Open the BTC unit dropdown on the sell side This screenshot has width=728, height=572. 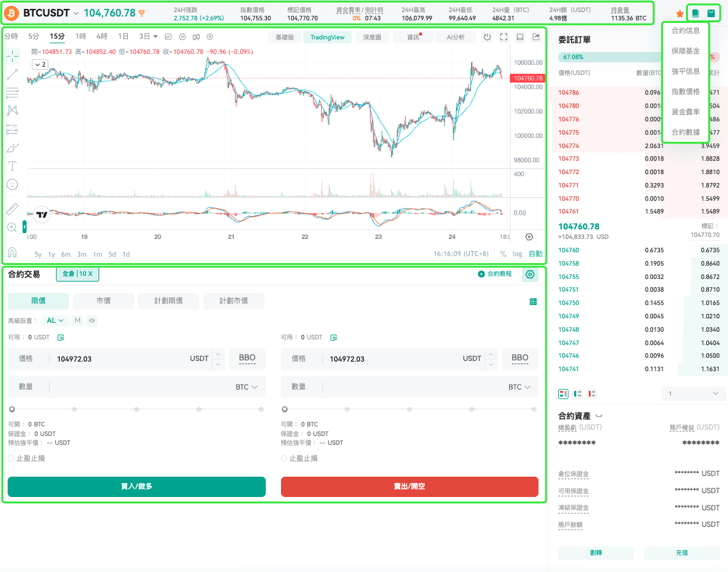click(x=519, y=387)
